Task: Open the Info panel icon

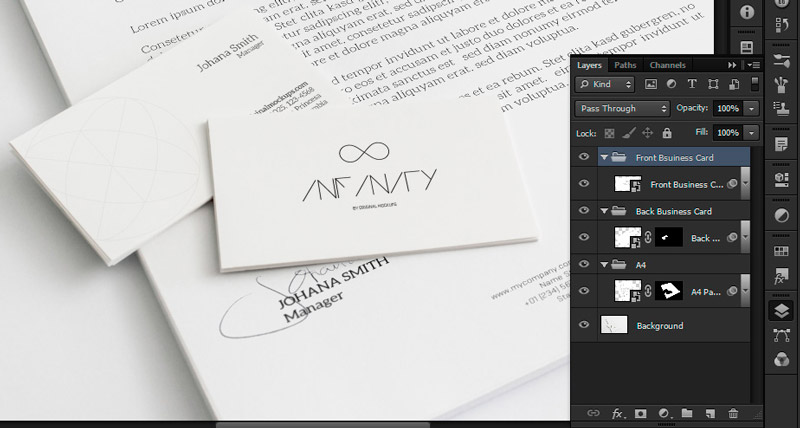Action: [x=747, y=12]
